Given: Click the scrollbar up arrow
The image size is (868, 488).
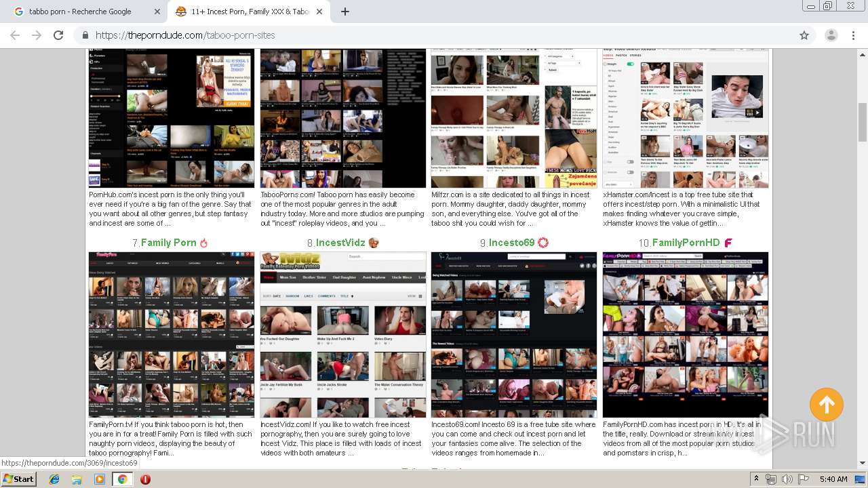Looking at the screenshot, I should click(863, 54).
